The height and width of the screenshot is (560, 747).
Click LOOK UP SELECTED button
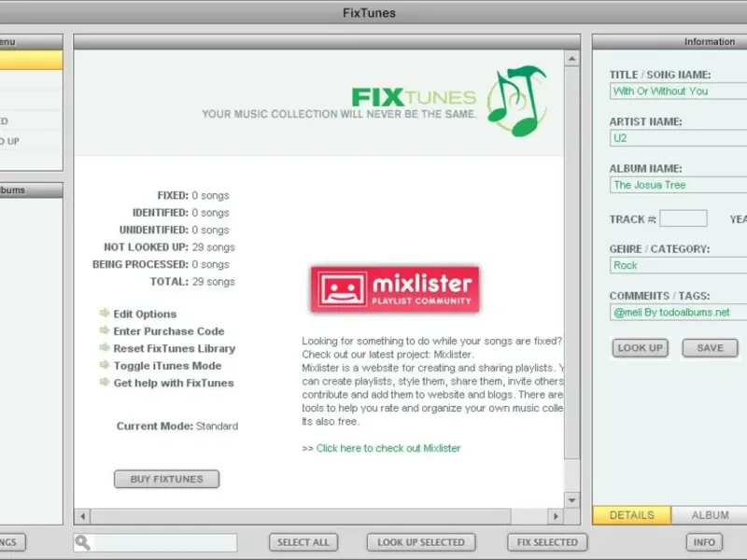pyautogui.click(x=421, y=542)
